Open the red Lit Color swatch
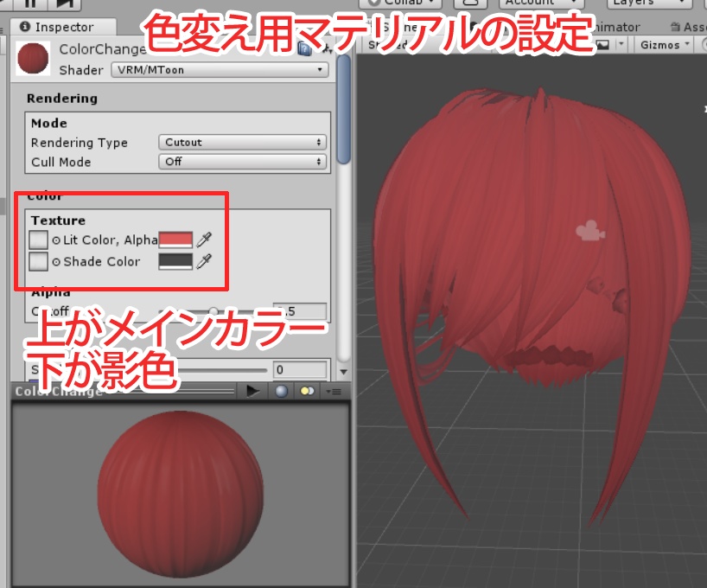The height and width of the screenshot is (588, 707). (x=175, y=240)
